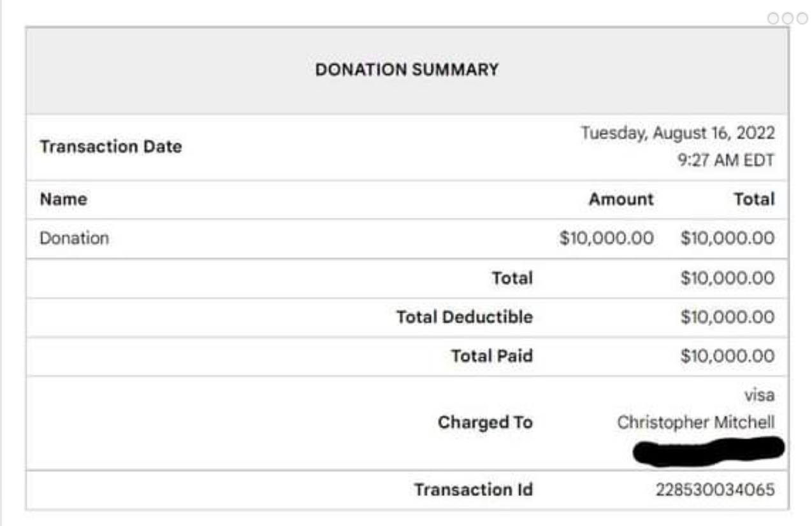Screen dimensions: 812x526
Task: Click the Total Paid amount value
Action: pyautogui.click(x=728, y=355)
